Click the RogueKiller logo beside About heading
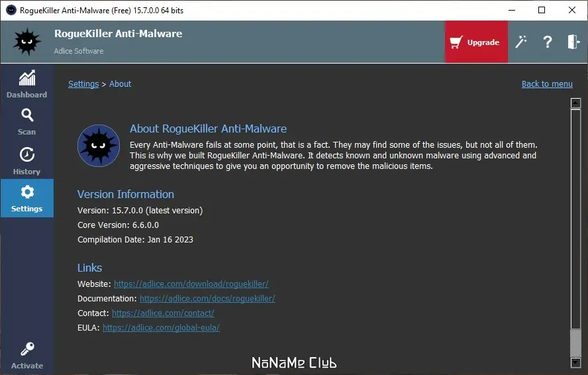This screenshot has height=375, width=588. coord(99,146)
